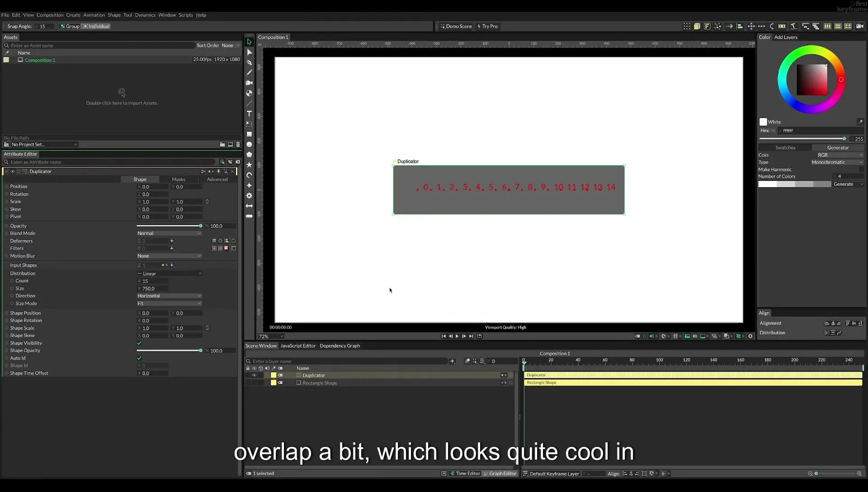This screenshot has width=868, height=492.
Task: Select the Cog shape tool
Action: (x=249, y=196)
